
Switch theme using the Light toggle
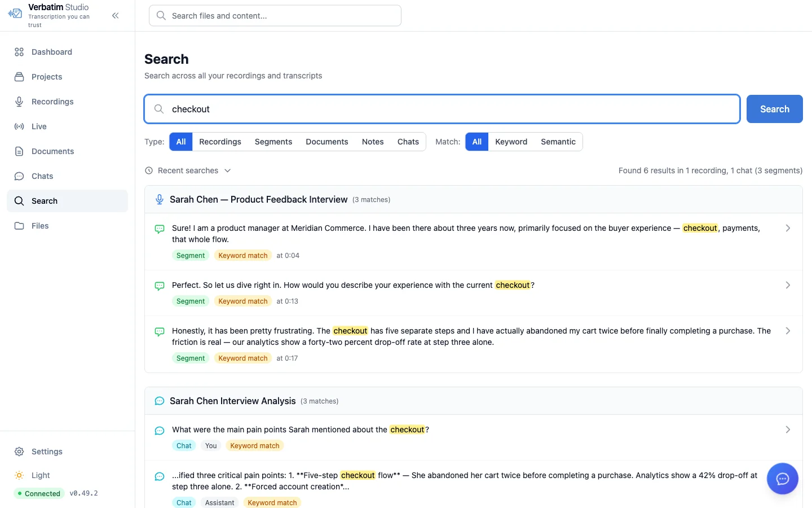pyautogui.click(x=39, y=475)
